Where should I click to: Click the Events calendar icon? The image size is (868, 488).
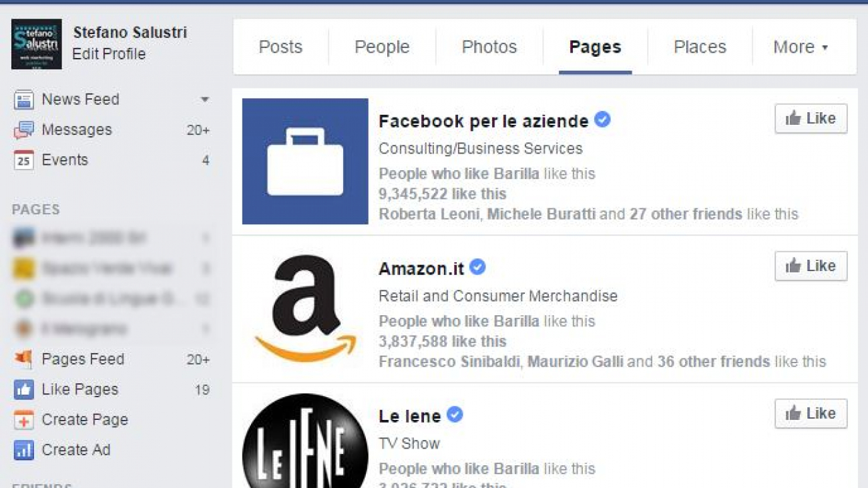click(x=23, y=160)
